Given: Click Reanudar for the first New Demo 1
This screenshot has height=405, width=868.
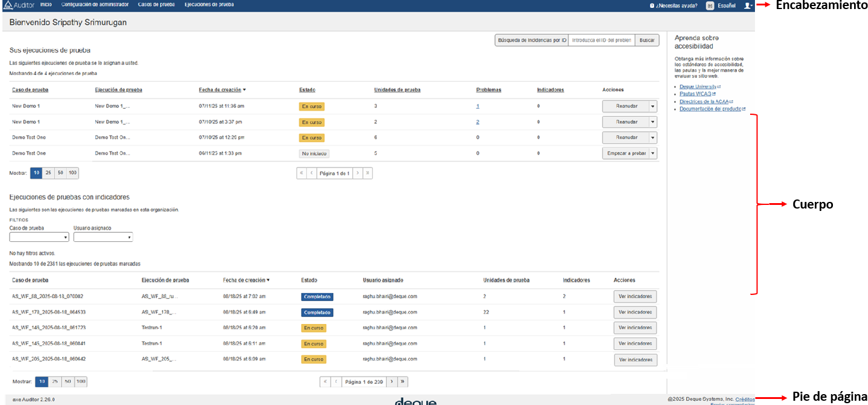Looking at the screenshot, I should tap(626, 106).
